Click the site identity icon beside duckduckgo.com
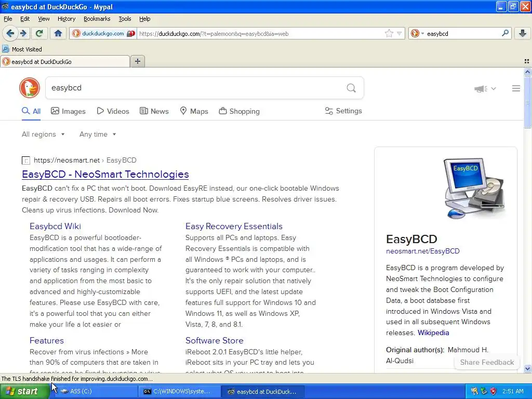This screenshot has width=532, height=399. (76, 33)
